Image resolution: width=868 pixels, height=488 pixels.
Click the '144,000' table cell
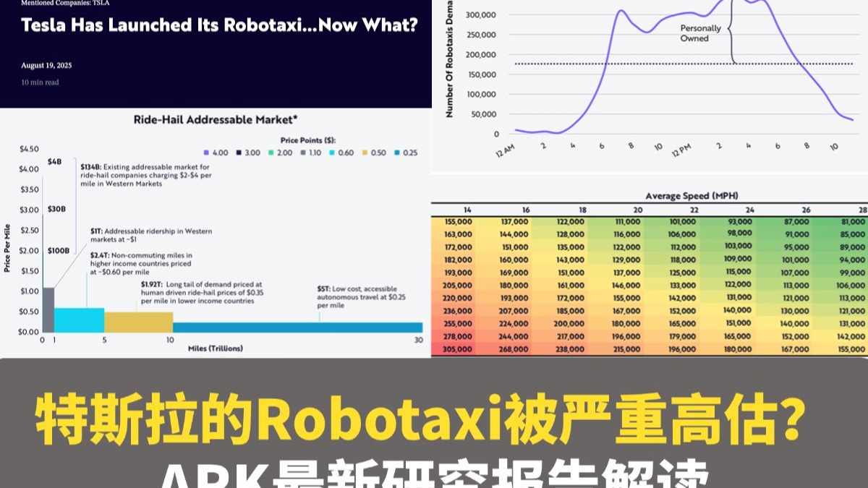(x=512, y=234)
